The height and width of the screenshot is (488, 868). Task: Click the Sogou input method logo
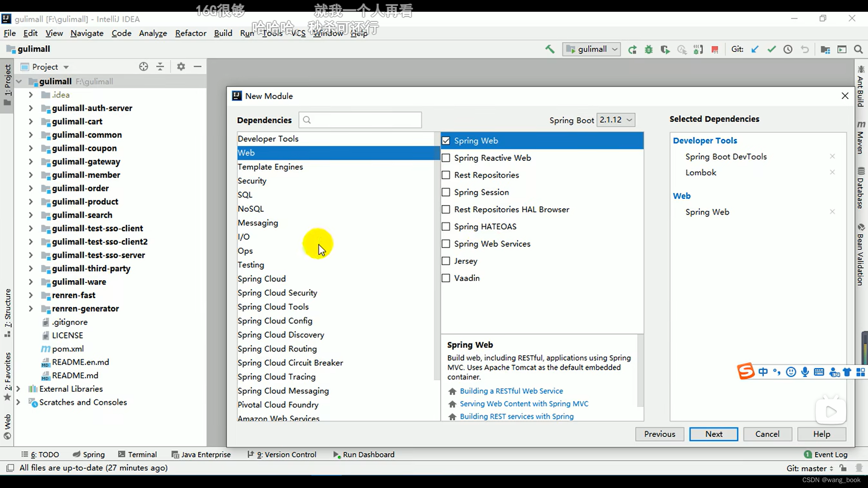(x=745, y=371)
